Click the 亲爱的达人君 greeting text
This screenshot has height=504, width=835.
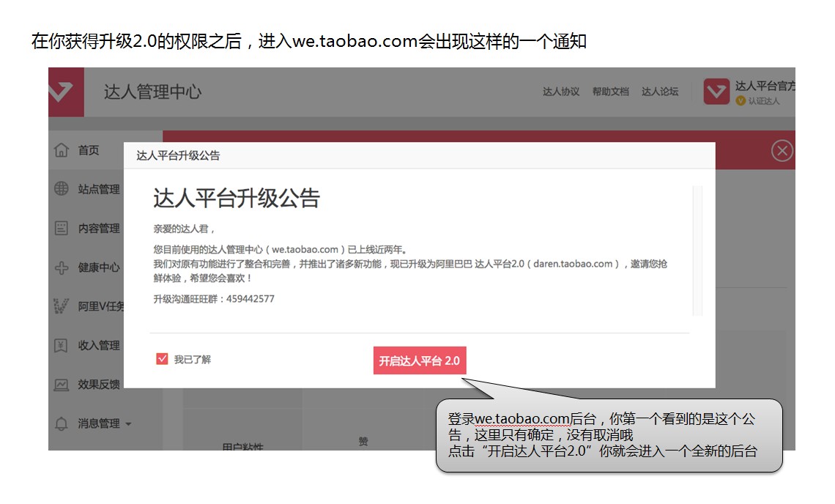[185, 229]
